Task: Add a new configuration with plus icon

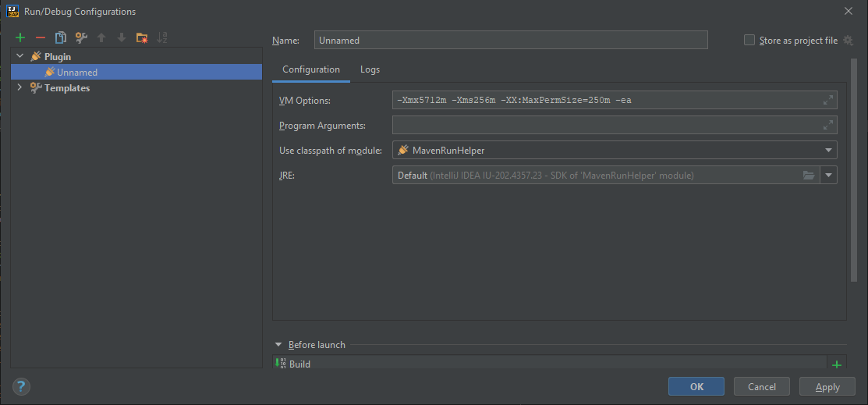Action: coord(20,37)
